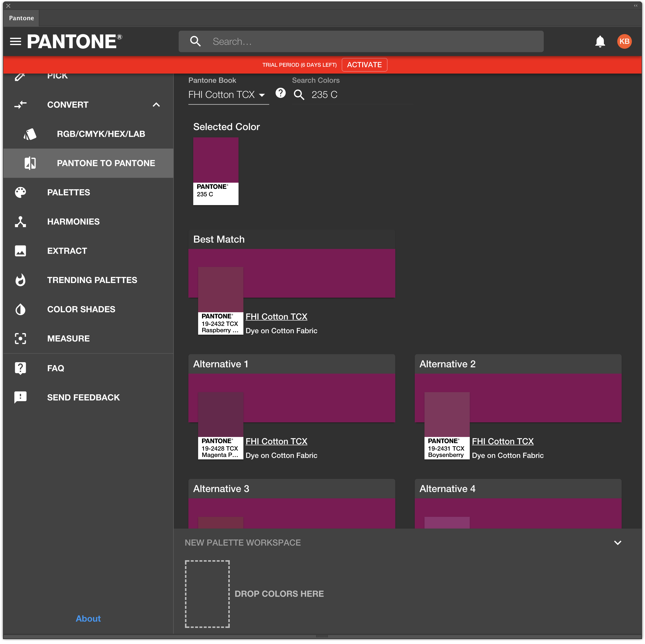
Task: Select the 19-2428 TCX Magenta swatch
Action: 220,426
